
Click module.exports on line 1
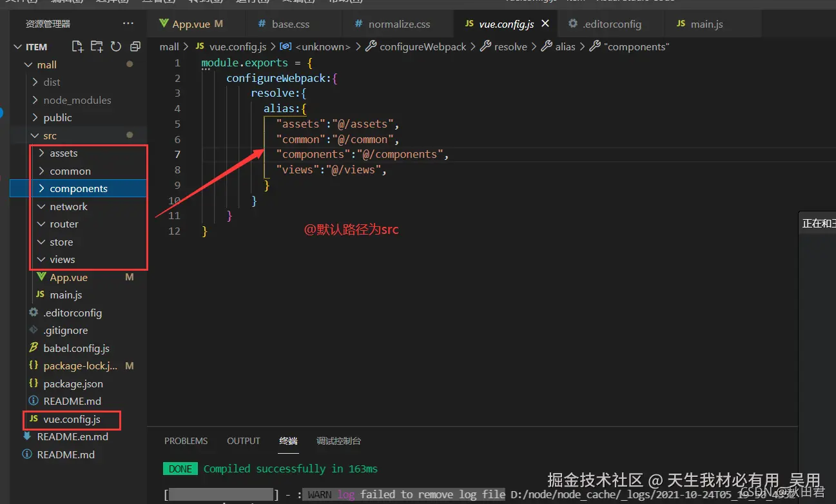click(245, 63)
